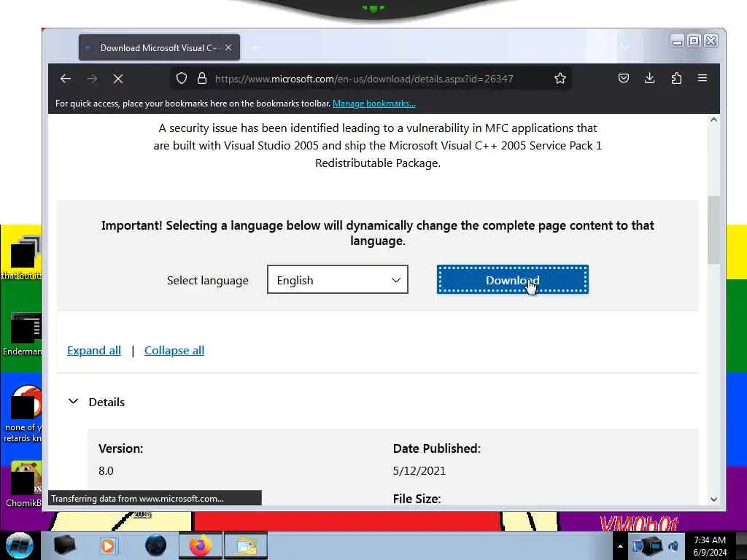Screen dimensions: 747x560
Task: Click the Expand all link
Action: coord(94,351)
